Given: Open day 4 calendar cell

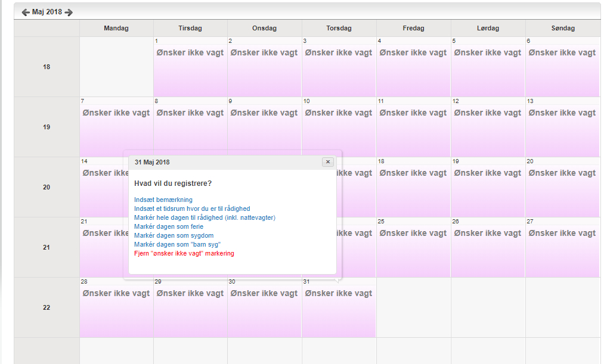Looking at the screenshot, I should (414, 67).
